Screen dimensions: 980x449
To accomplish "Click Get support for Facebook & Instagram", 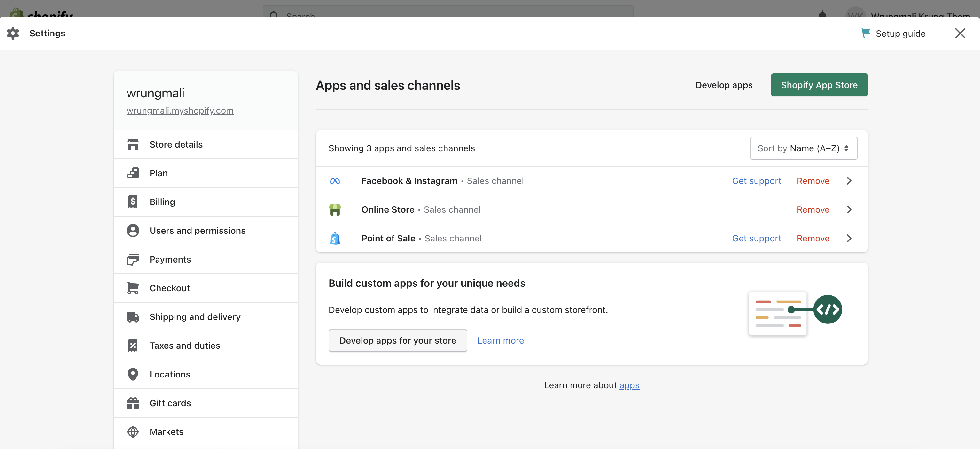I will (756, 181).
